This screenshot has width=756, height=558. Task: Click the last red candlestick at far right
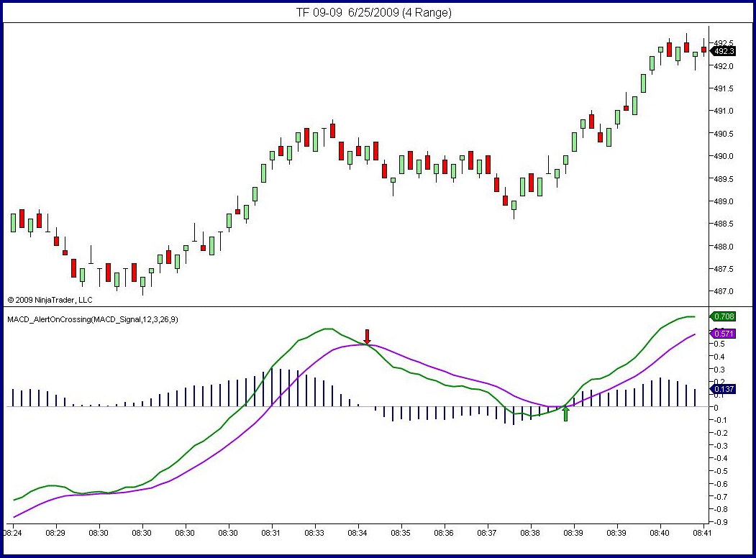pos(703,50)
